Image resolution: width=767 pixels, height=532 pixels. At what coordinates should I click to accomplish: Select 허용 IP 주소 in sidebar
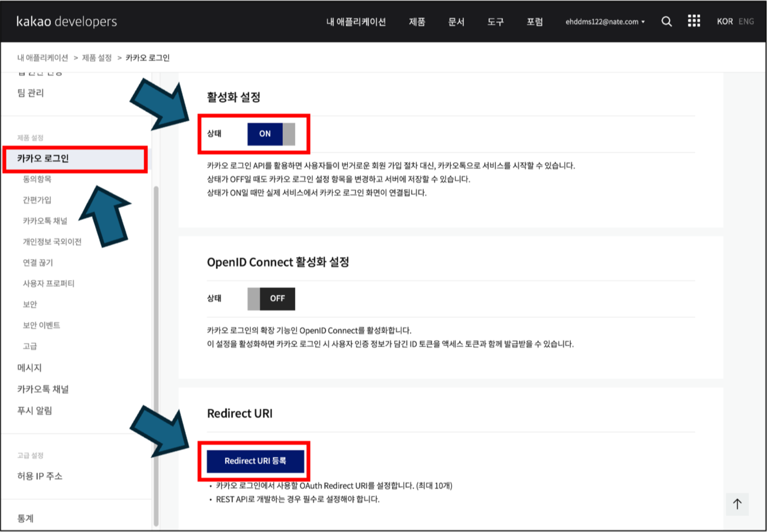(40, 476)
